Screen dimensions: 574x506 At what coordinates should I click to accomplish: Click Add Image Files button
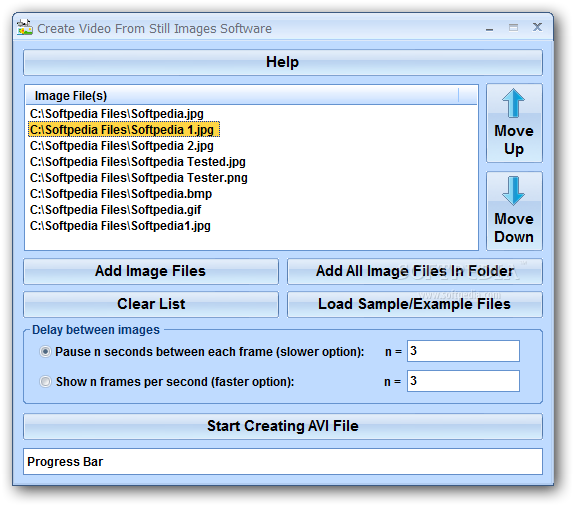[151, 271]
